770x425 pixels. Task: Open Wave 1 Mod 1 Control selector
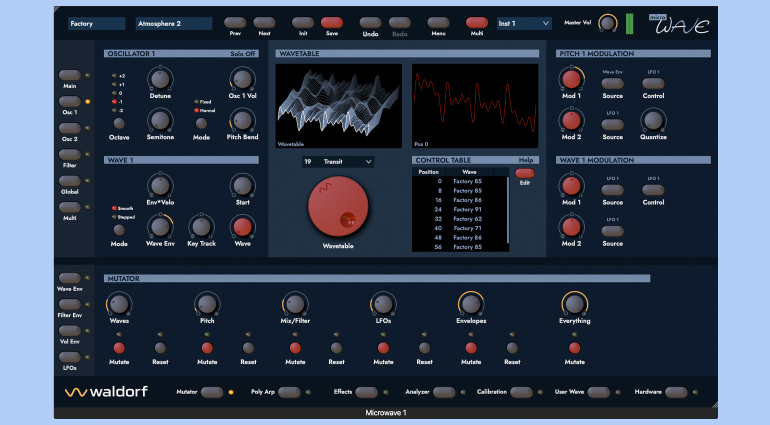point(653,190)
